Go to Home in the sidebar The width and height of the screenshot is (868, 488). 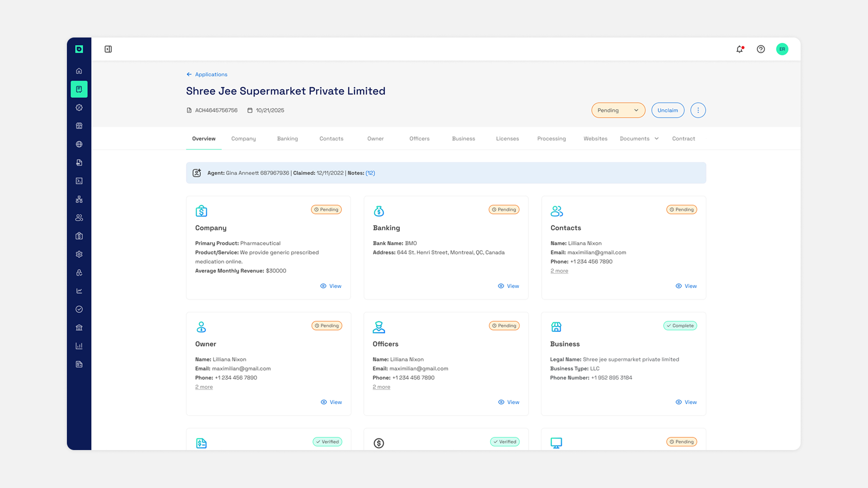79,71
